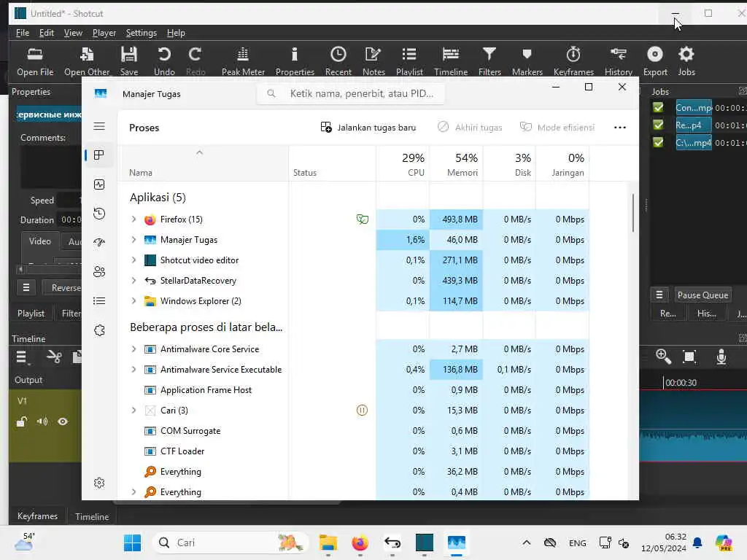Click the Reverse button in Properties
Screen dimensions: 747x560
[x=63, y=287]
